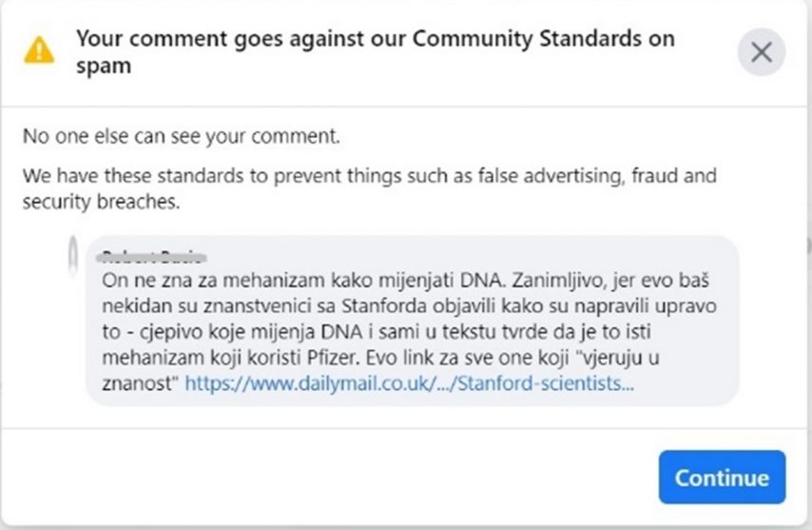Screen dimensions: 812x530
Task: Click the yellow warning triangle icon
Action: click(39, 49)
